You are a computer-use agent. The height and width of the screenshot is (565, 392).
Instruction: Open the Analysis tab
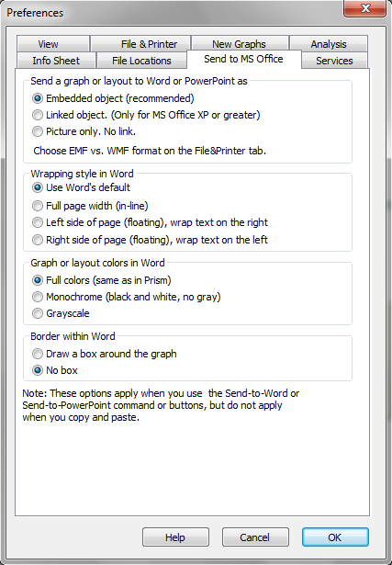[329, 44]
